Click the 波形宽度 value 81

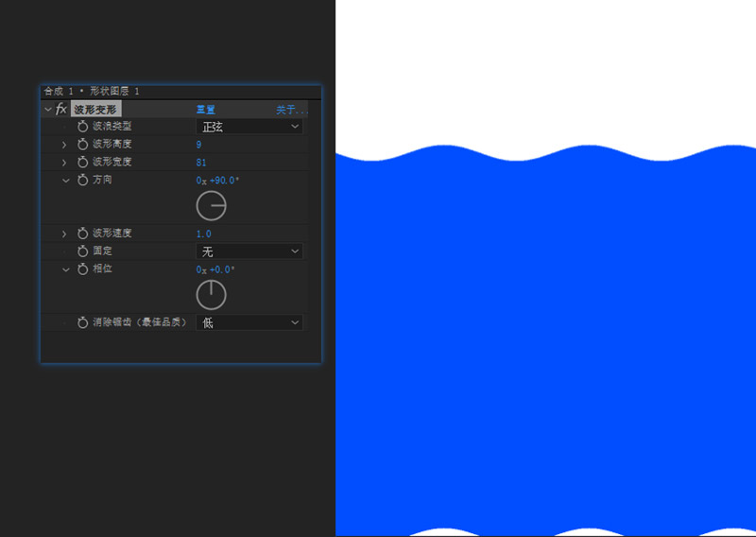202,163
